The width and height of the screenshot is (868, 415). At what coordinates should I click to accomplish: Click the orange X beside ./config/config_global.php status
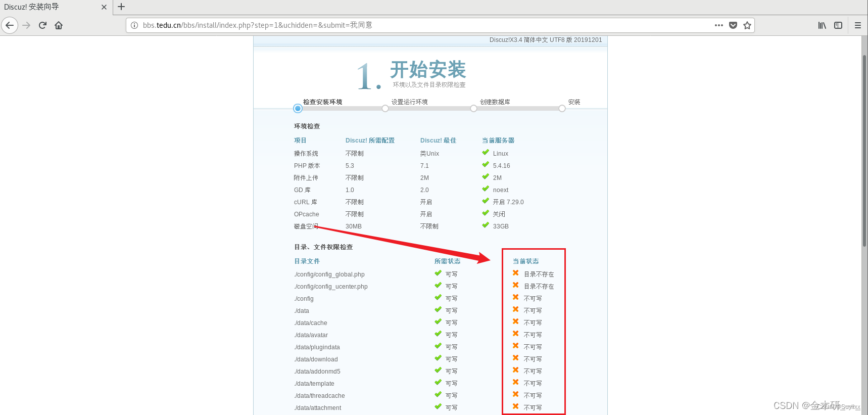coord(515,273)
